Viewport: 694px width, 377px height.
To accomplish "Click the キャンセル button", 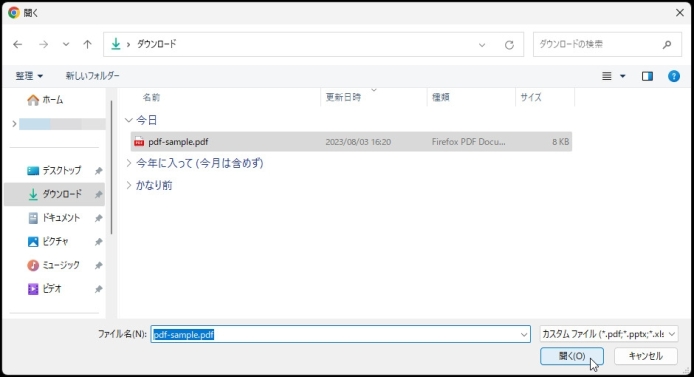I will click(645, 356).
